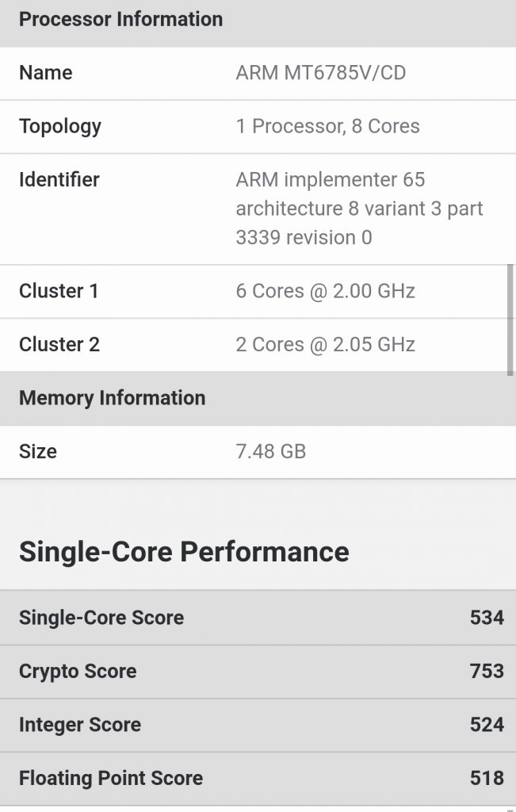Tap the Crypto Score value 753
Viewport: 516px width, 812px height.
click(x=487, y=671)
